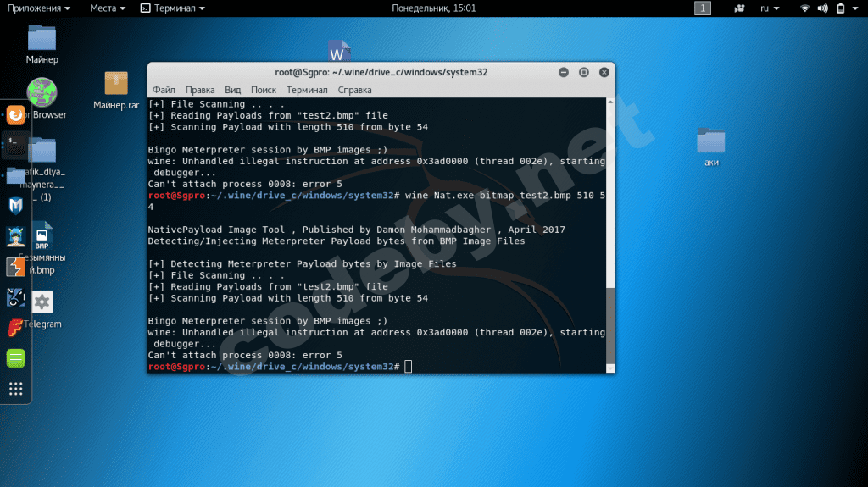
Task: Click the screen recording indicator in the top bar
Action: coord(739,8)
